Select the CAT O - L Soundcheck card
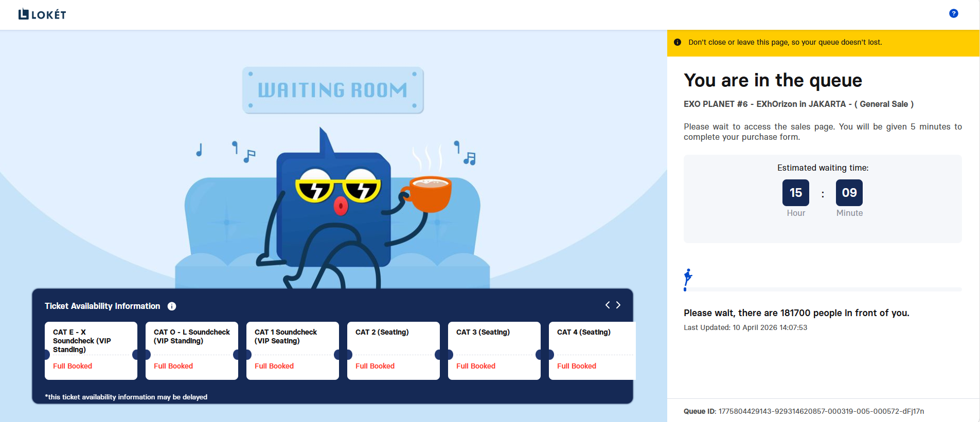This screenshot has height=422, width=980. [x=192, y=351]
